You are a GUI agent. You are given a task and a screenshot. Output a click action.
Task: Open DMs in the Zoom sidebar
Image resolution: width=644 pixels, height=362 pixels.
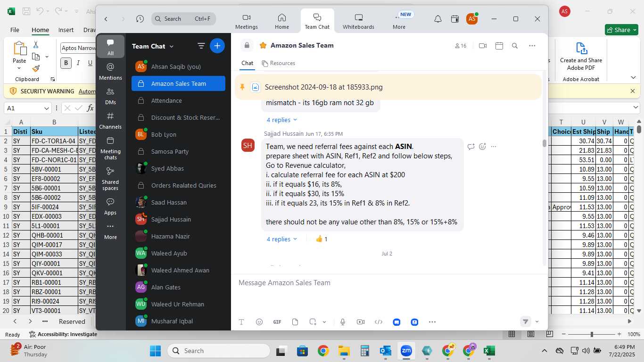tap(110, 96)
